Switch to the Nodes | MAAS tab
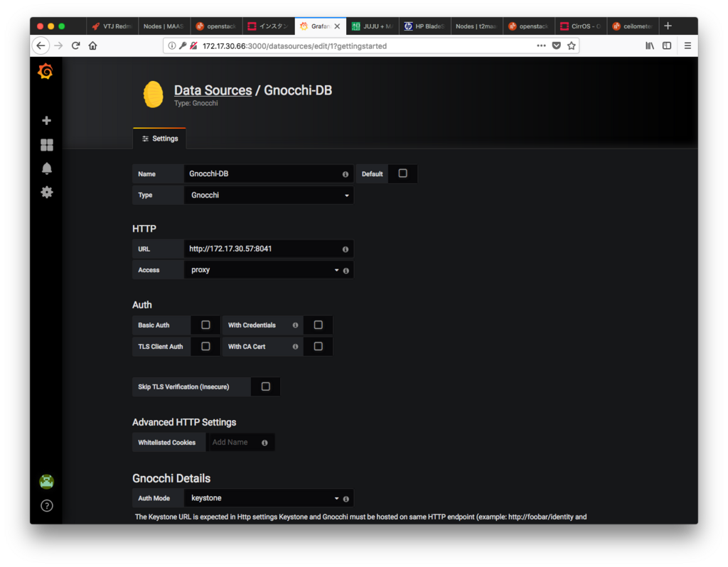Viewport: 728px width, 567px height. 164,26
